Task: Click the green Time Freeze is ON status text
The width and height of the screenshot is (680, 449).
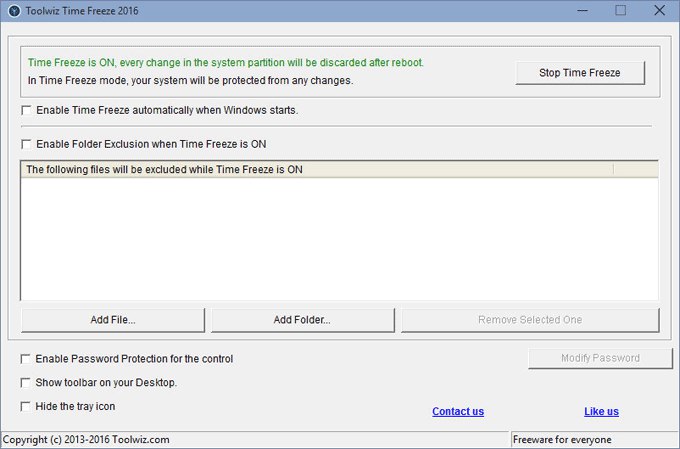Action: (x=226, y=62)
